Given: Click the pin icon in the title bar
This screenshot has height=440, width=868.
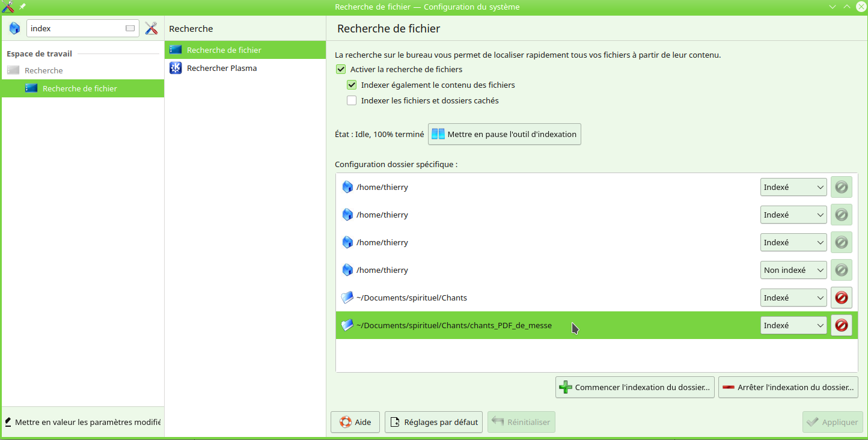Looking at the screenshot, I should tap(22, 7).
